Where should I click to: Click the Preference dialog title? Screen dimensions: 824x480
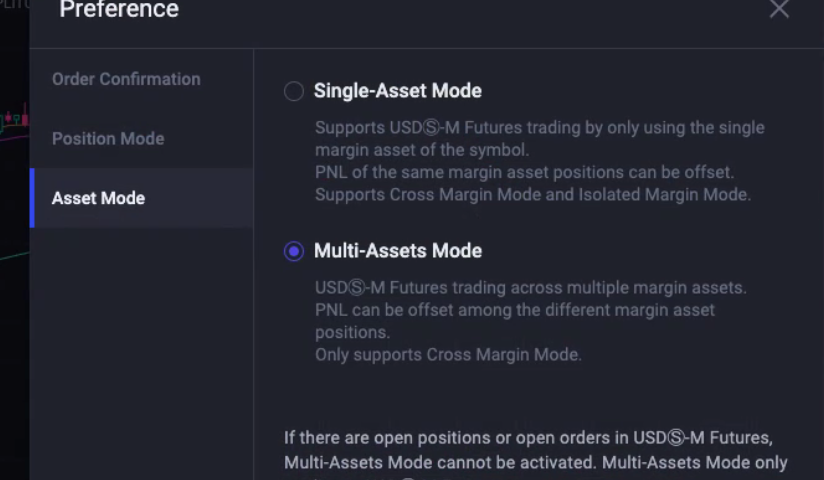(x=119, y=9)
